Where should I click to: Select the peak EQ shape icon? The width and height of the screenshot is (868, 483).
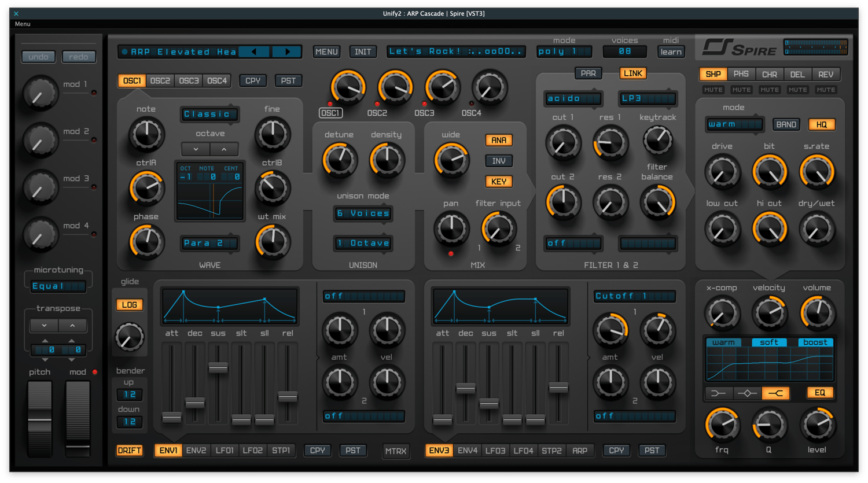point(746,393)
